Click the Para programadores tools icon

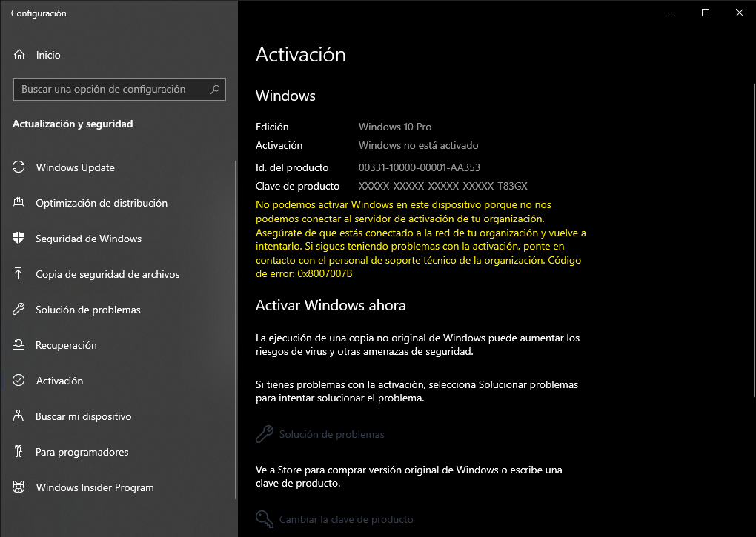point(19,451)
